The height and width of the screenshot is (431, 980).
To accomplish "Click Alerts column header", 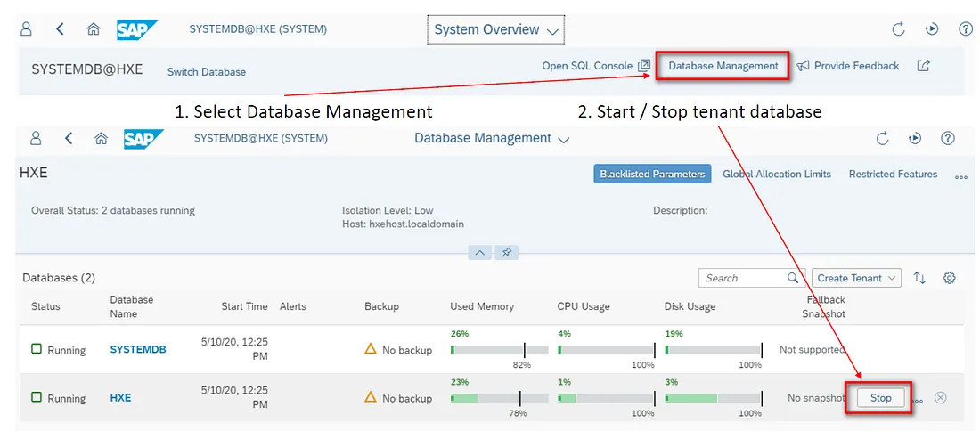I will (293, 306).
